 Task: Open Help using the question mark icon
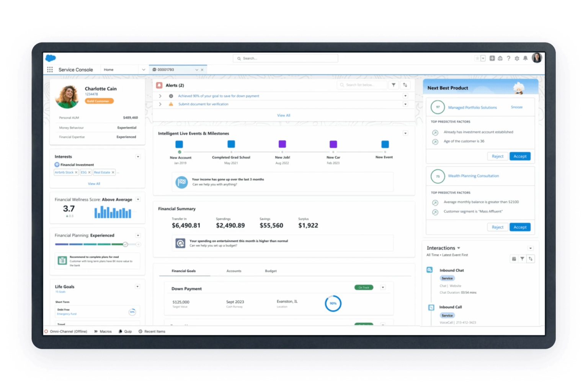click(x=509, y=58)
